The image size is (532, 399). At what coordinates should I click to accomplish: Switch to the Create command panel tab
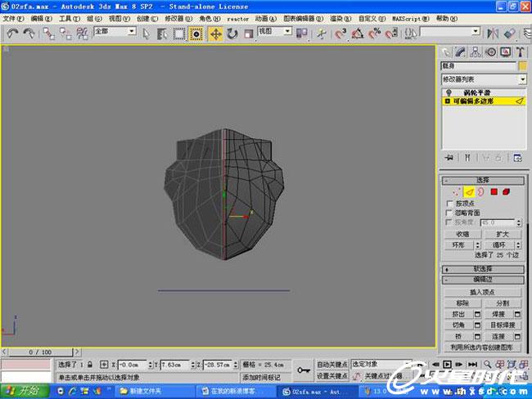[446, 52]
